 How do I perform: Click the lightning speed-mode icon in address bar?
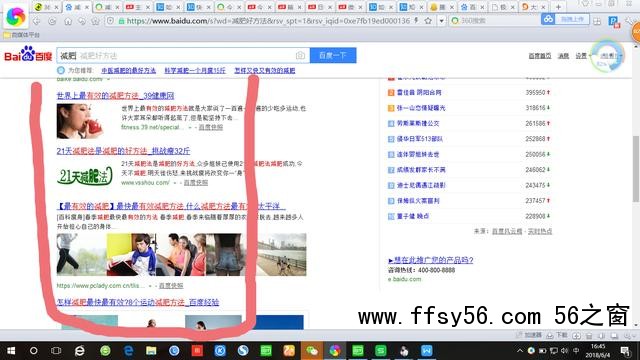(x=416, y=20)
